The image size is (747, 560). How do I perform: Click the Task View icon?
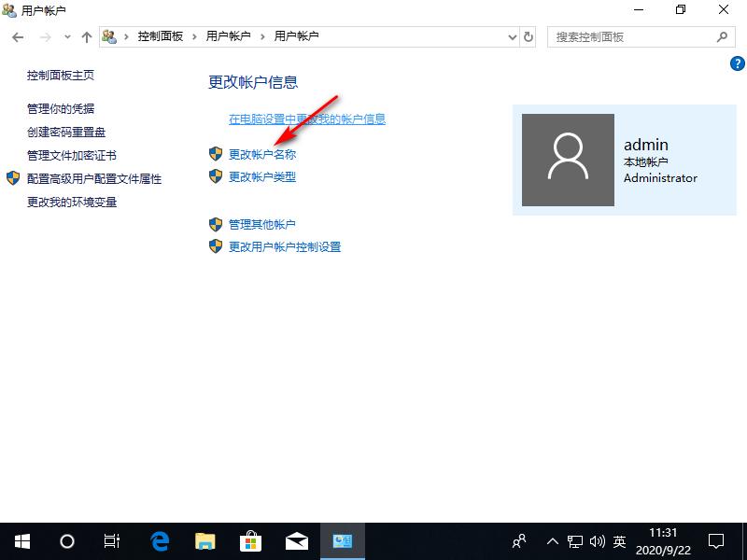coord(112,541)
